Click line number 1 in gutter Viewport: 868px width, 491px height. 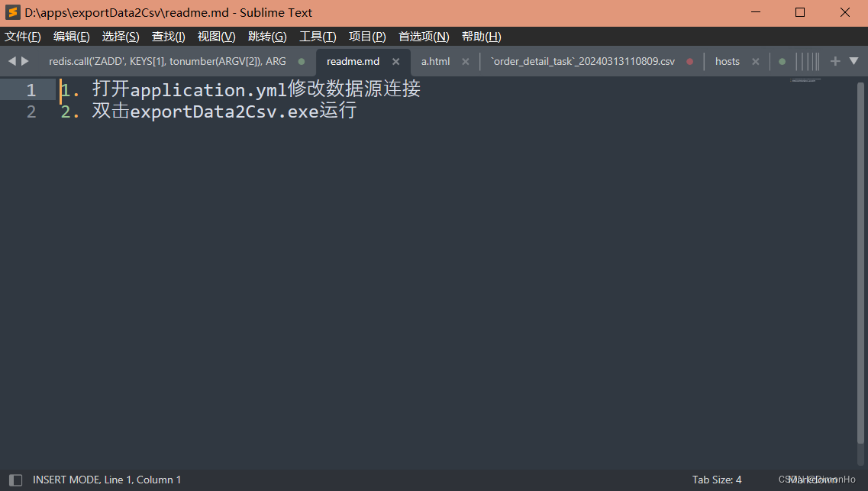[31, 89]
